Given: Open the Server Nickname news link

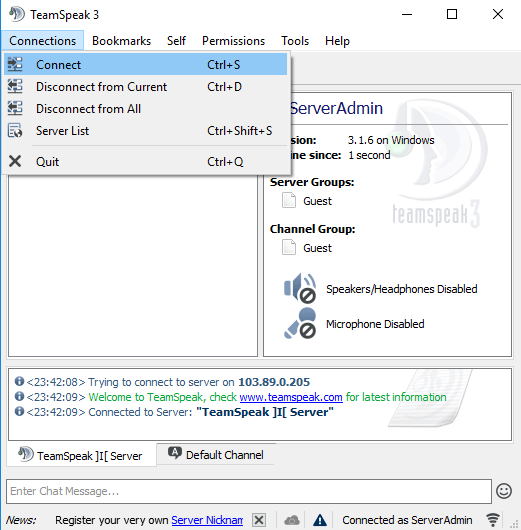Looking at the screenshot, I should [x=207, y=520].
